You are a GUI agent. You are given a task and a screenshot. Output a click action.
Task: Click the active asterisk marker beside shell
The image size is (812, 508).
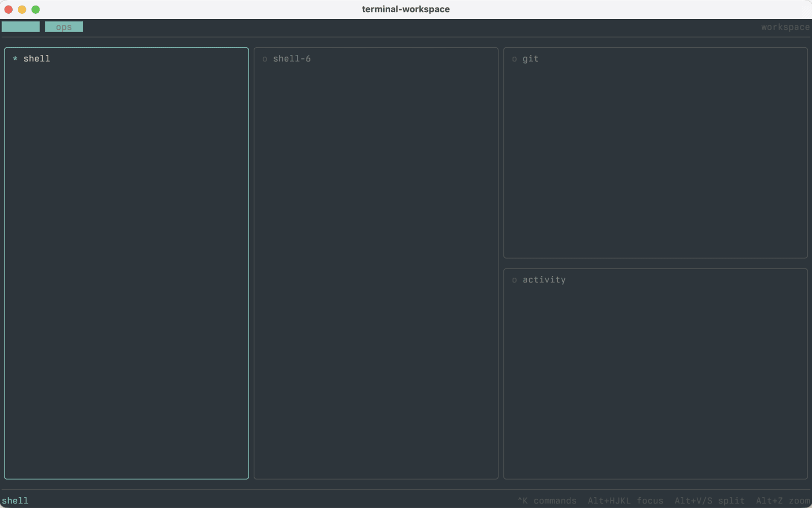15,59
